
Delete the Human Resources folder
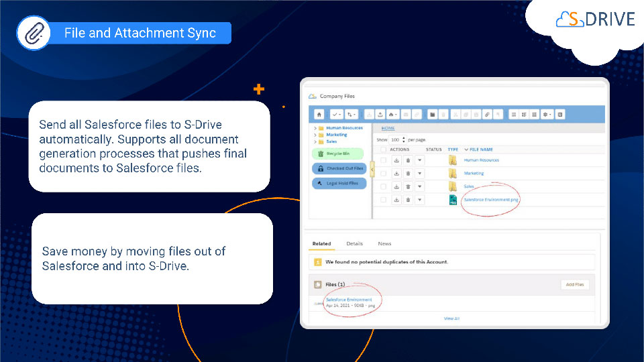[408, 160]
